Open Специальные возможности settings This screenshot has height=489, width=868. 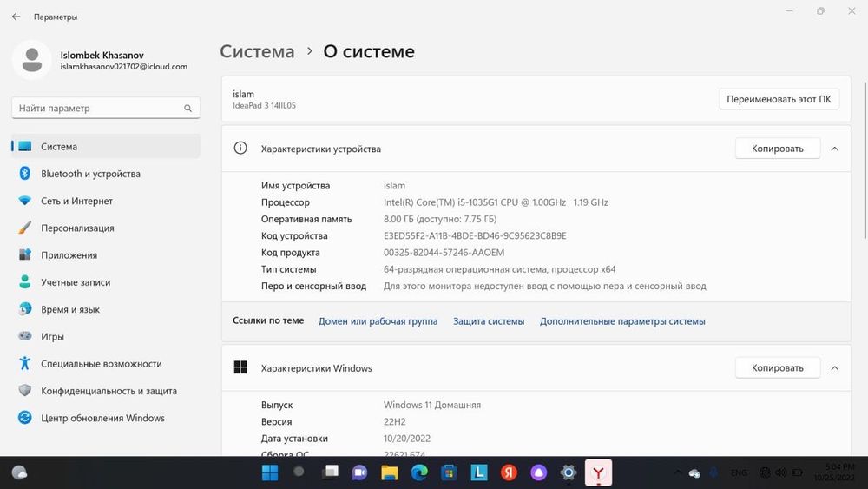106,363
